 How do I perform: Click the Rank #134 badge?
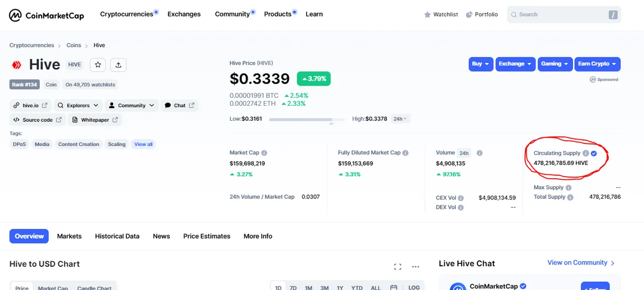(25, 85)
